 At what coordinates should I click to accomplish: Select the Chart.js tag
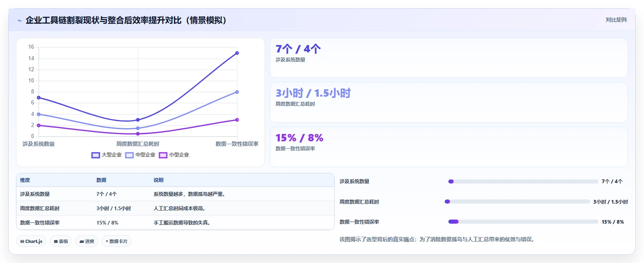(31, 241)
